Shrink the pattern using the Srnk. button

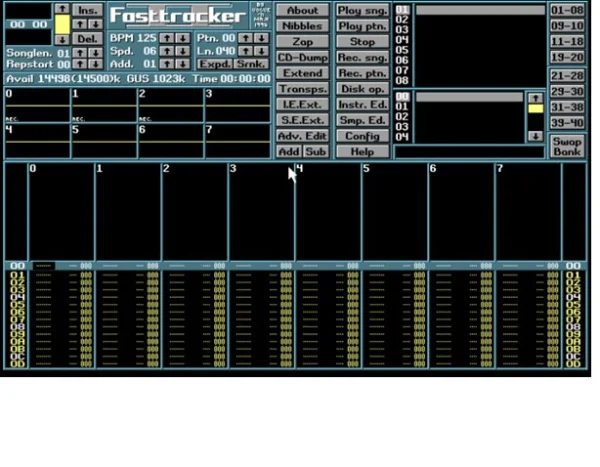point(251,64)
